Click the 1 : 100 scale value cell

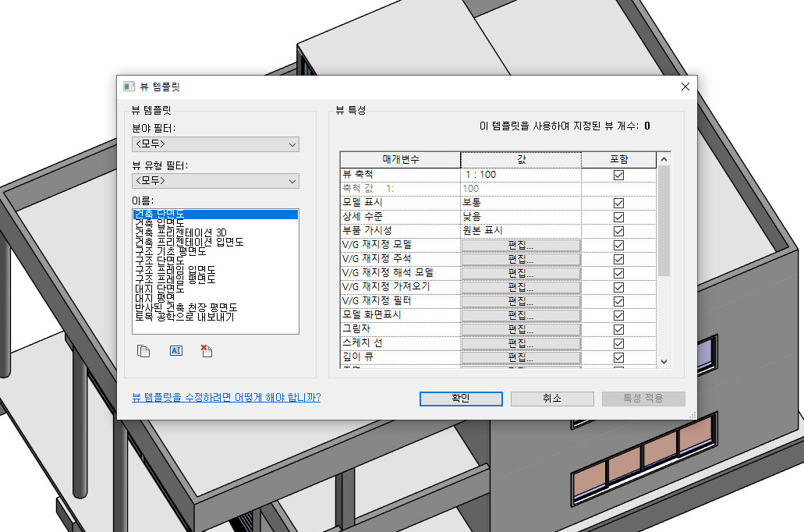pyautogui.click(x=521, y=175)
